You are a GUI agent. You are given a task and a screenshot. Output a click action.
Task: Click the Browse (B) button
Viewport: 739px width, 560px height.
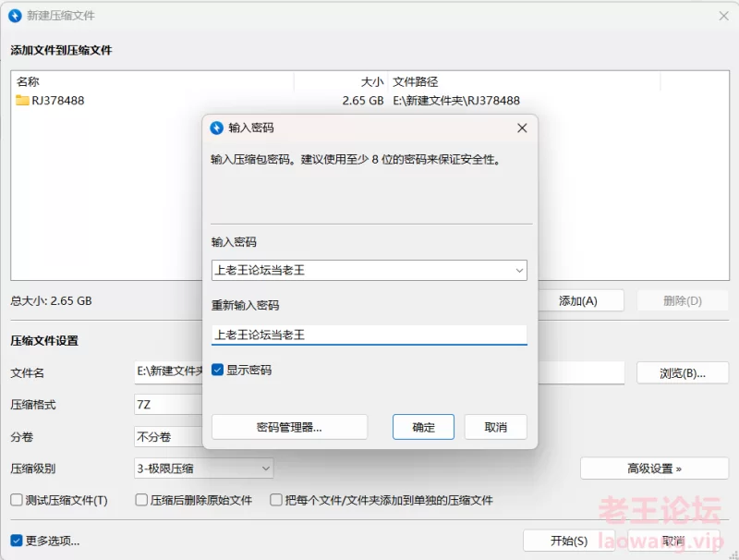683,372
